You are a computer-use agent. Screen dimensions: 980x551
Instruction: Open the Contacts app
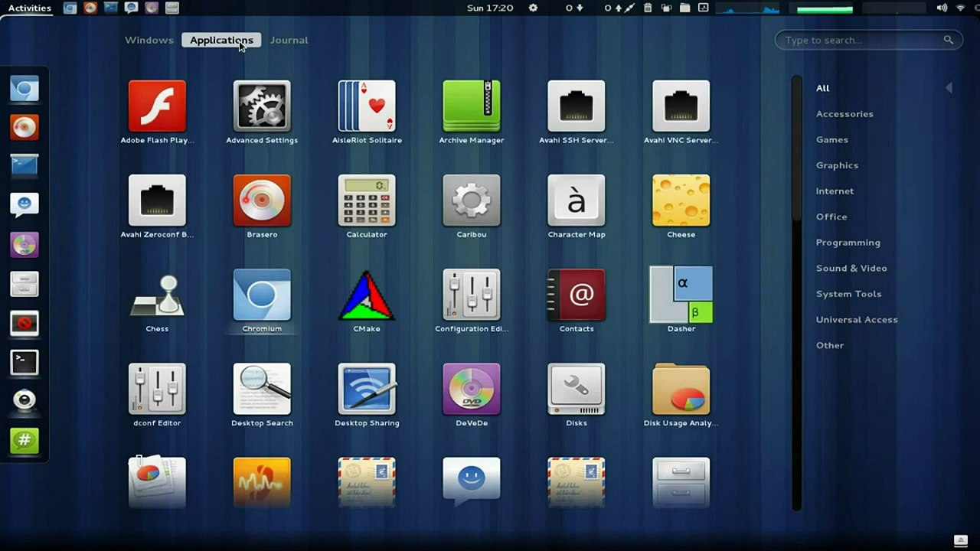coord(577,301)
